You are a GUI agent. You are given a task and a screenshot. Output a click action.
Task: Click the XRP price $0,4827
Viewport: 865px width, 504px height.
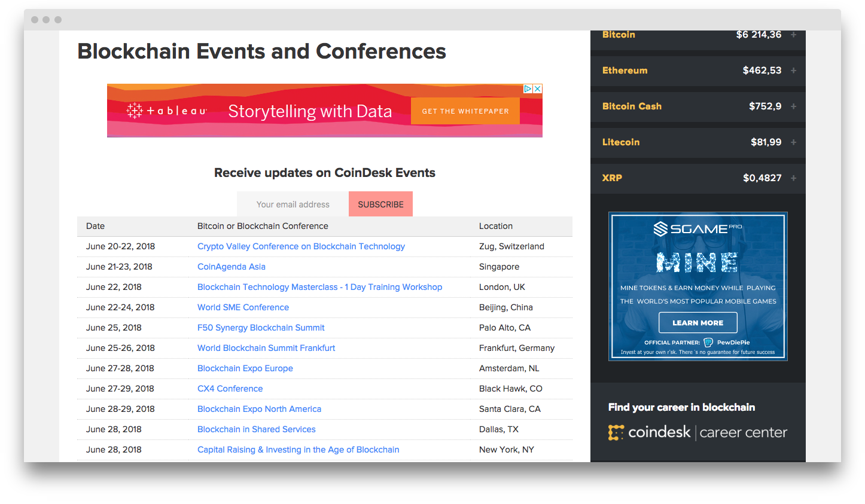click(x=762, y=178)
